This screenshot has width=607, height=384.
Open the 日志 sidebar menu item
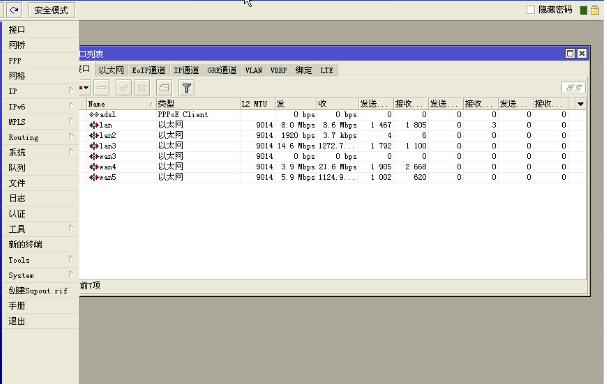tap(41, 199)
